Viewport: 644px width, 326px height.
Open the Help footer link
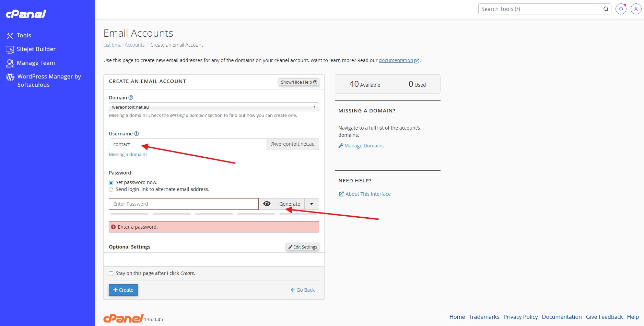click(633, 317)
